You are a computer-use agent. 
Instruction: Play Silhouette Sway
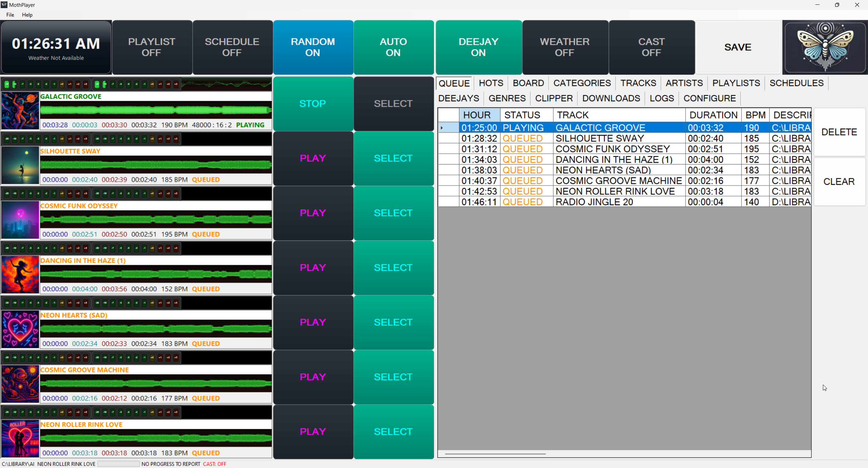point(313,158)
